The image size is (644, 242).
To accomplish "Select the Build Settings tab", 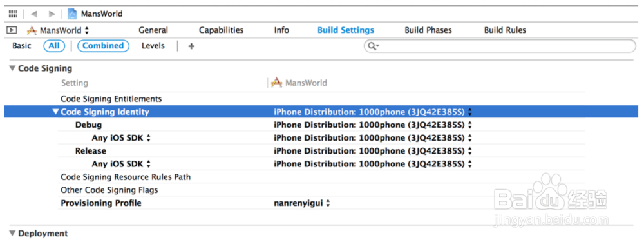I will pyautogui.click(x=346, y=30).
